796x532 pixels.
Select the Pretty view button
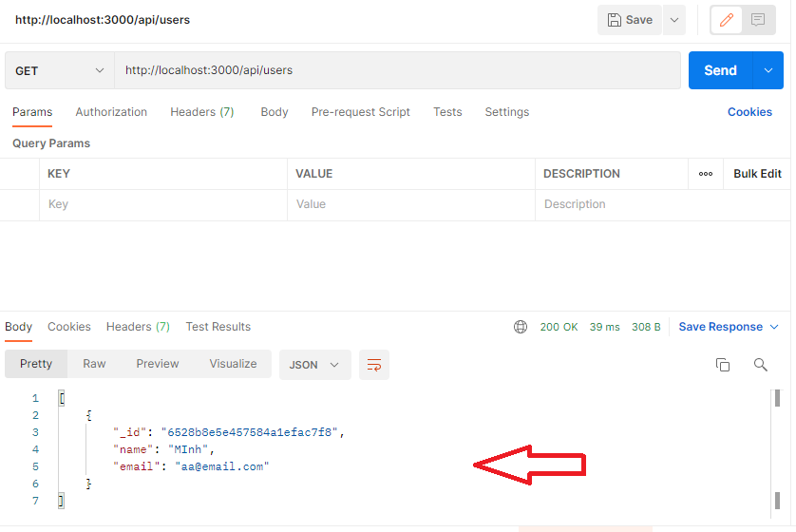[36, 364]
